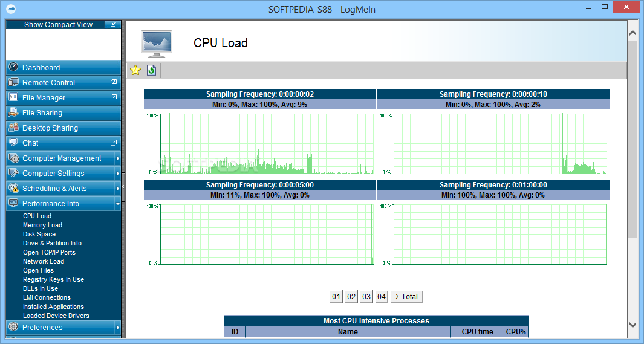
Task: Click the LogMeIn app icon in title bar
Action: [11, 8]
